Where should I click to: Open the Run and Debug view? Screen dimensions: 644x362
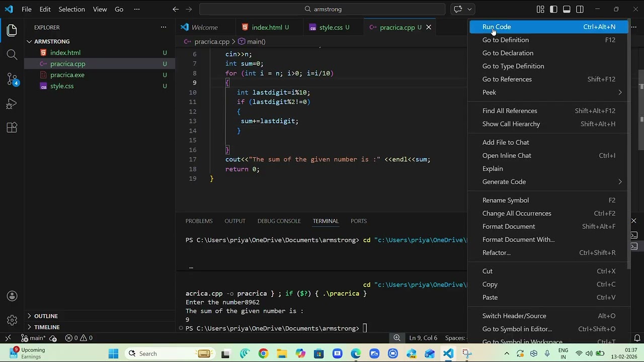point(12,104)
